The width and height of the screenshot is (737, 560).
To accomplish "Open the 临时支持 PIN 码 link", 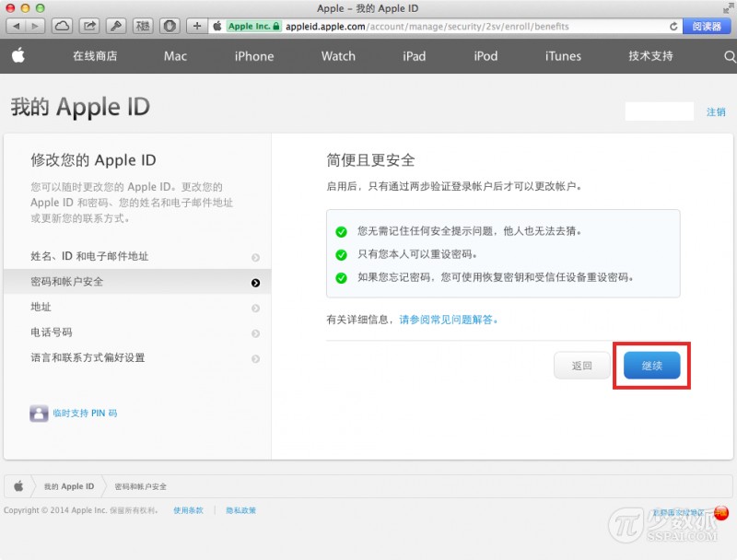I will [x=85, y=413].
